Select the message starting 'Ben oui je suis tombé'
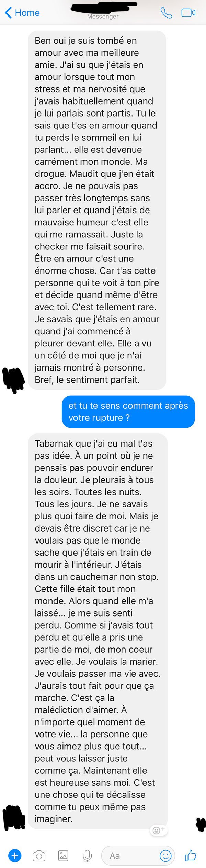 click(x=97, y=210)
